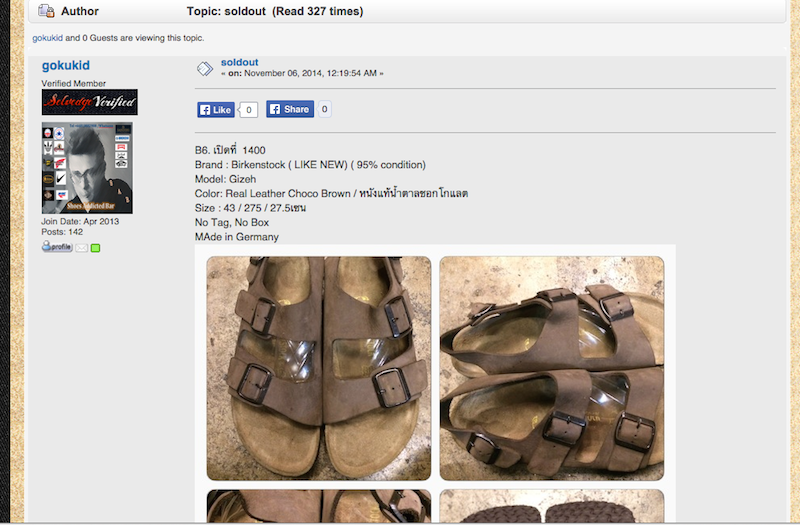Click the 'Topic: soldout (Read 327 times)' header
The height and width of the screenshot is (525, 800).
click(275, 11)
